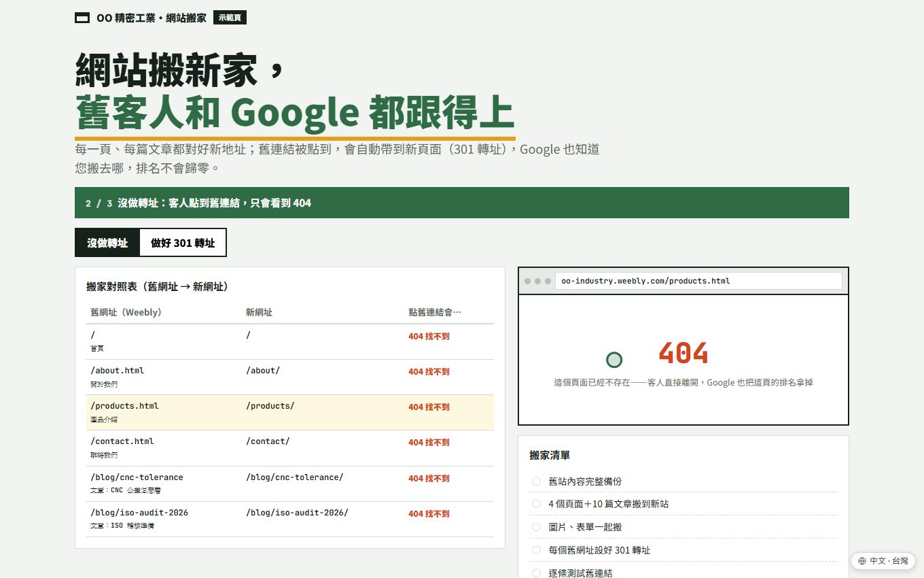Screen dimensions: 924x578
Task: Check 圖片、表單一起搬 item
Action: pos(536,527)
